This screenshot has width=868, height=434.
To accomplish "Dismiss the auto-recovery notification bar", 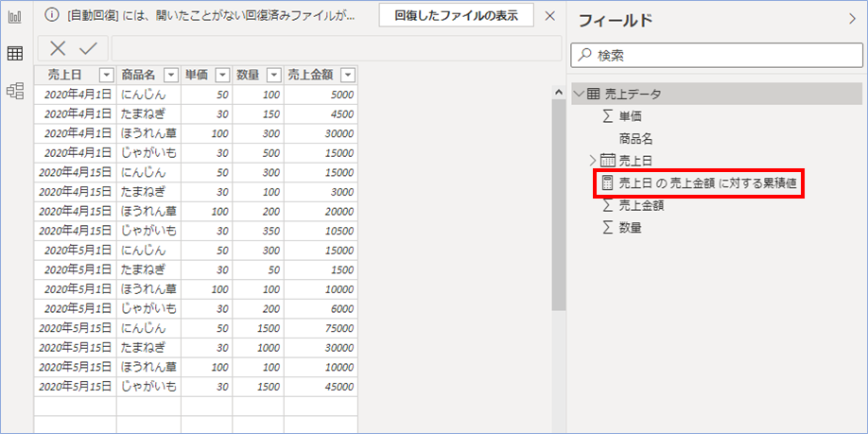I will (549, 15).
